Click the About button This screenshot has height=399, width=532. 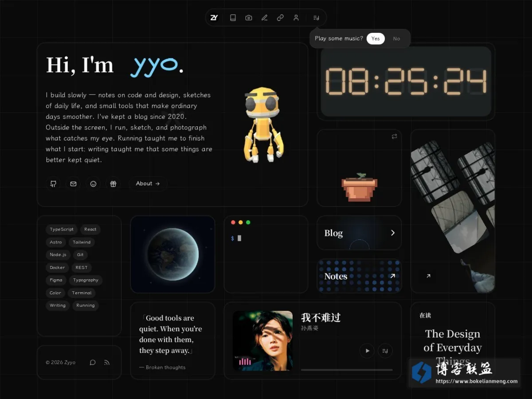148,184
